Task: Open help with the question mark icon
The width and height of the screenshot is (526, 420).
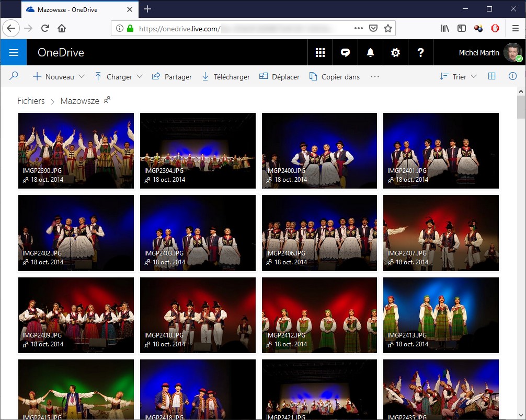Action: click(420, 53)
